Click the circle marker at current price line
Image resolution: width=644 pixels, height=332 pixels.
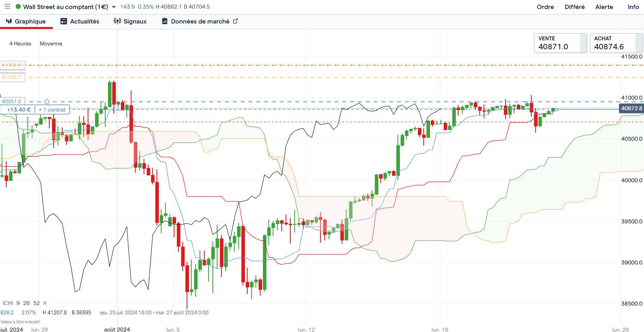pos(557,109)
